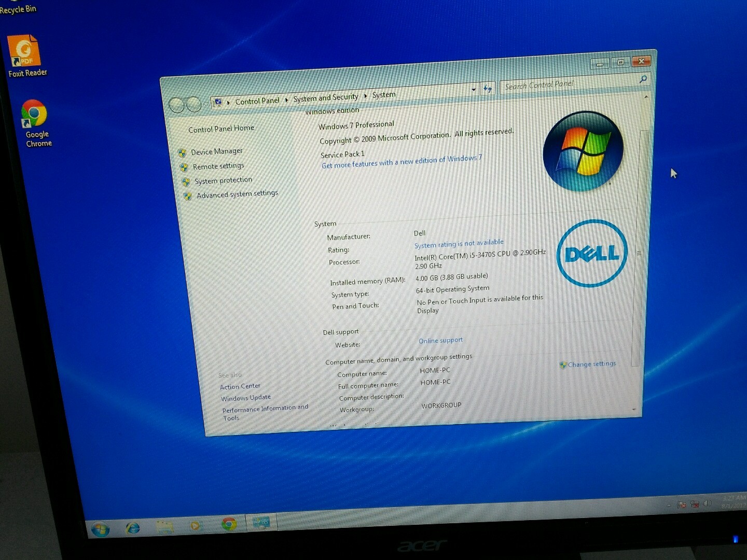Open Windows Media Player from the taskbar
This screenshot has height=560, width=747.
[x=196, y=526]
